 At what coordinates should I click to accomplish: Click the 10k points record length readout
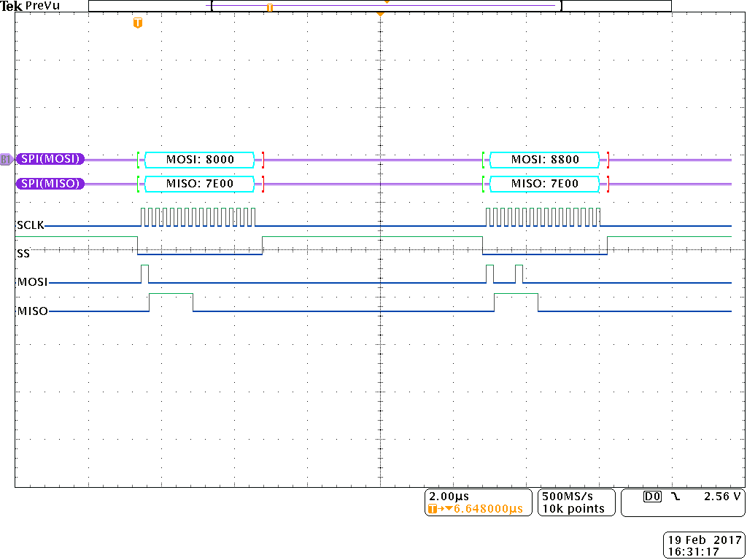[x=573, y=508]
